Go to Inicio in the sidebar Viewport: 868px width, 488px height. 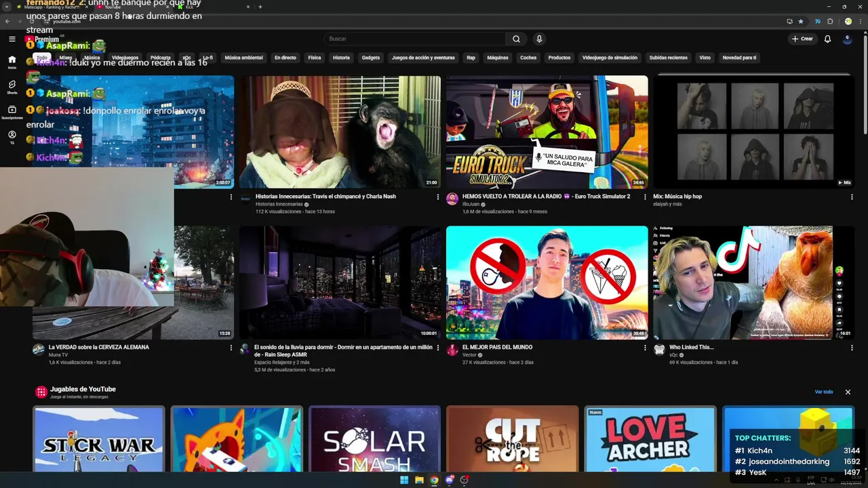pyautogui.click(x=12, y=62)
